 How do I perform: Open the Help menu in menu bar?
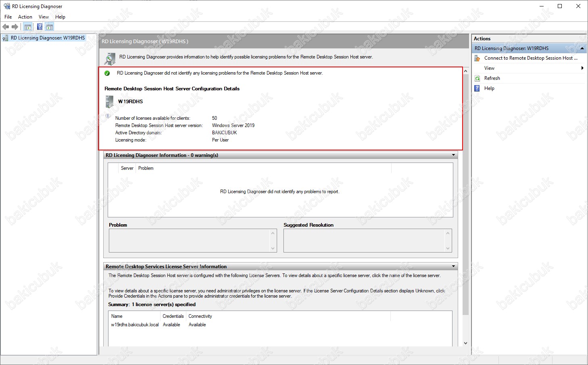60,17
